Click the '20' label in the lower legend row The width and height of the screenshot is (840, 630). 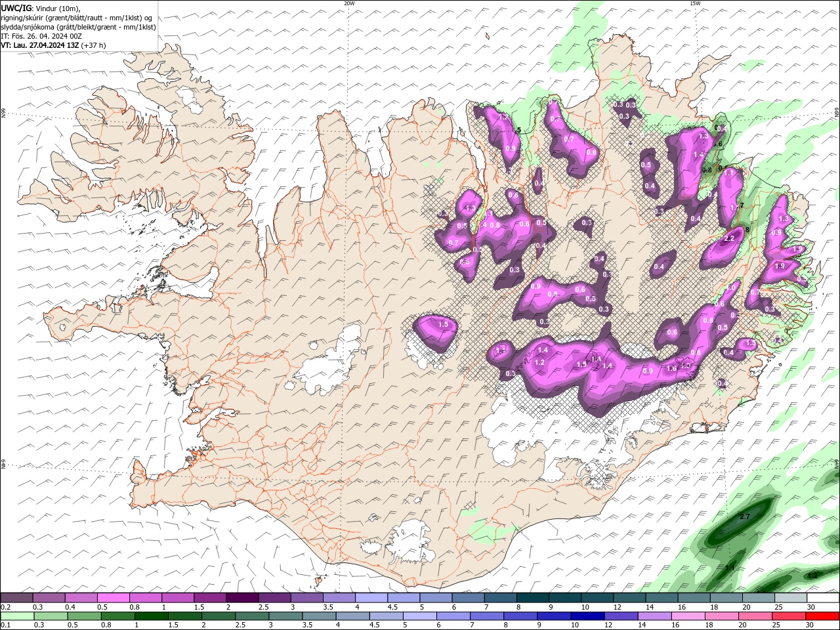click(x=742, y=625)
